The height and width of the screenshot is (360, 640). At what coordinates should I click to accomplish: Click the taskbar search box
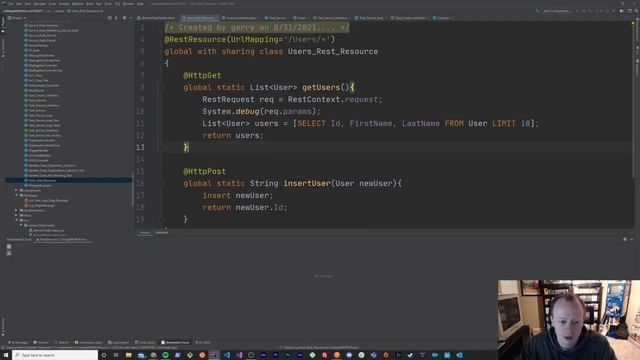(55, 355)
